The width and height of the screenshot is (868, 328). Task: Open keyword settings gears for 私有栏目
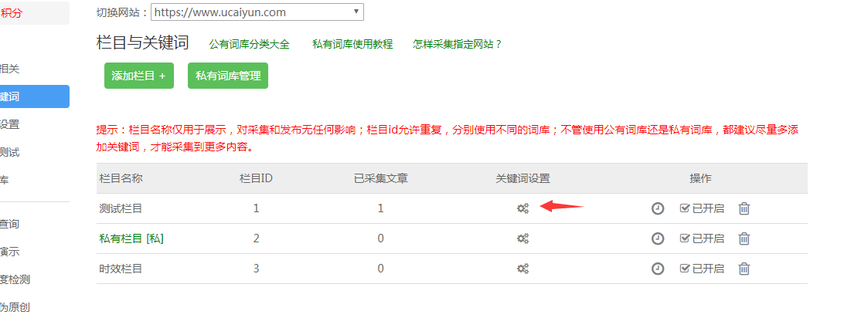coord(523,238)
